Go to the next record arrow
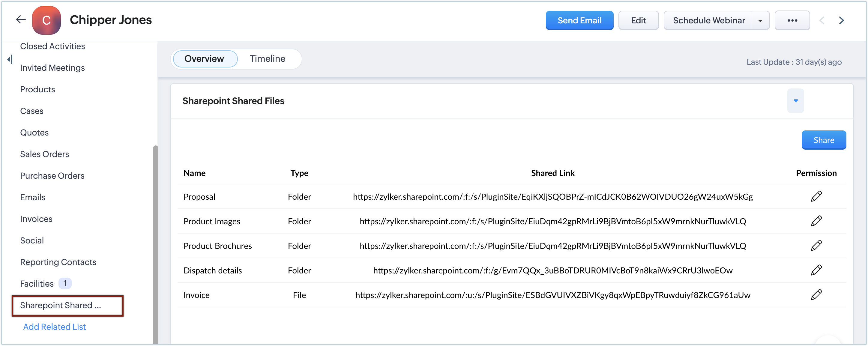The height and width of the screenshot is (346, 868). coord(841,21)
